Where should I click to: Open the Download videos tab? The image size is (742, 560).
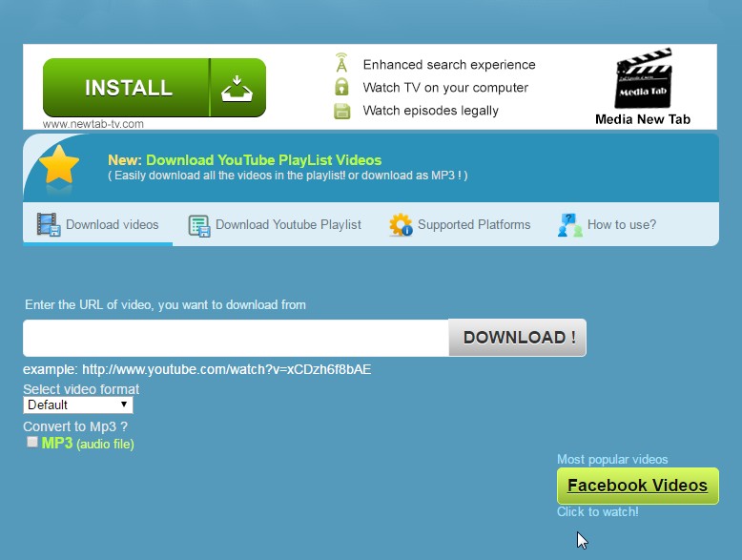[98, 224]
